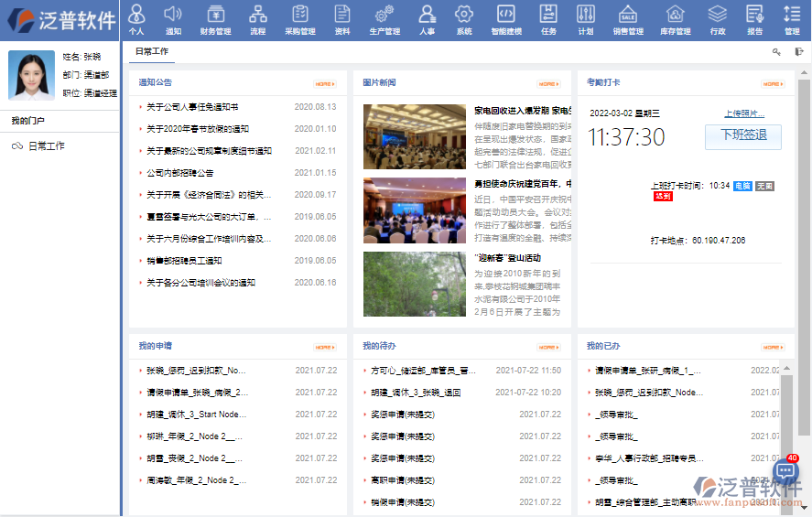This screenshot has width=812, height=517.
Task: Click the 下班签退 sign-out button
Action: (x=742, y=136)
